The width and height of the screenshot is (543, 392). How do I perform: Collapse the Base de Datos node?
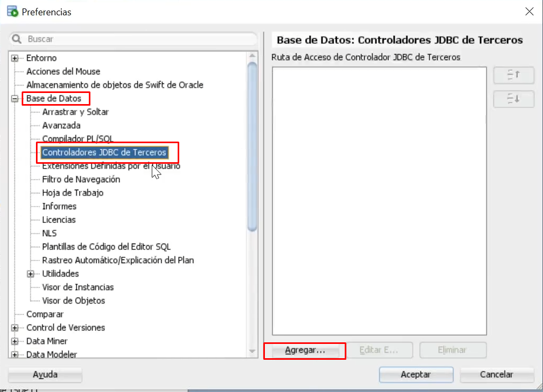[15, 99]
